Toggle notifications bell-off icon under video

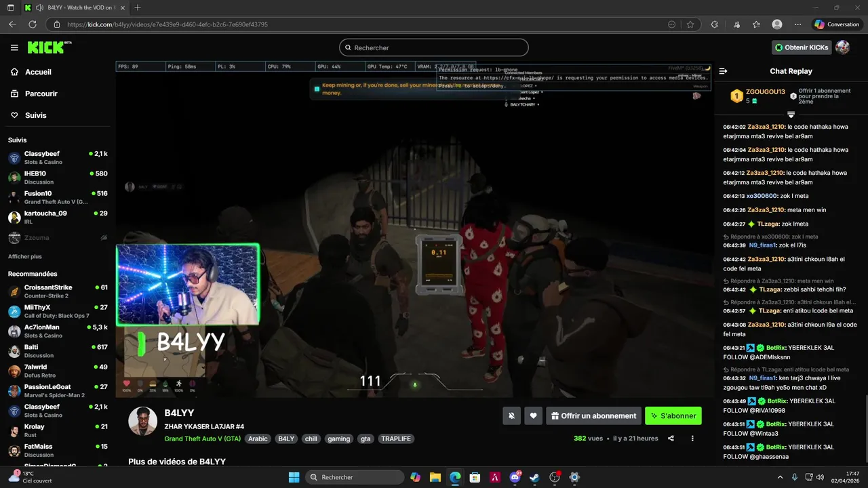pyautogui.click(x=512, y=416)
